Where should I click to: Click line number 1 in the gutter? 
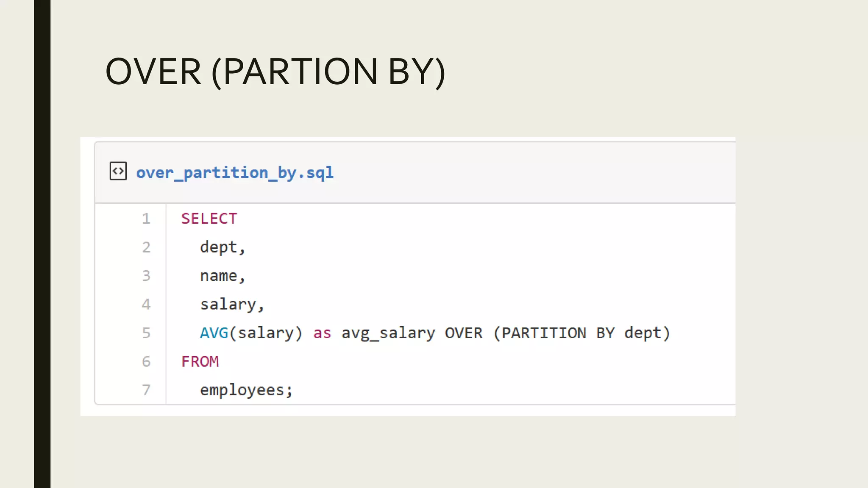(146, 219)
